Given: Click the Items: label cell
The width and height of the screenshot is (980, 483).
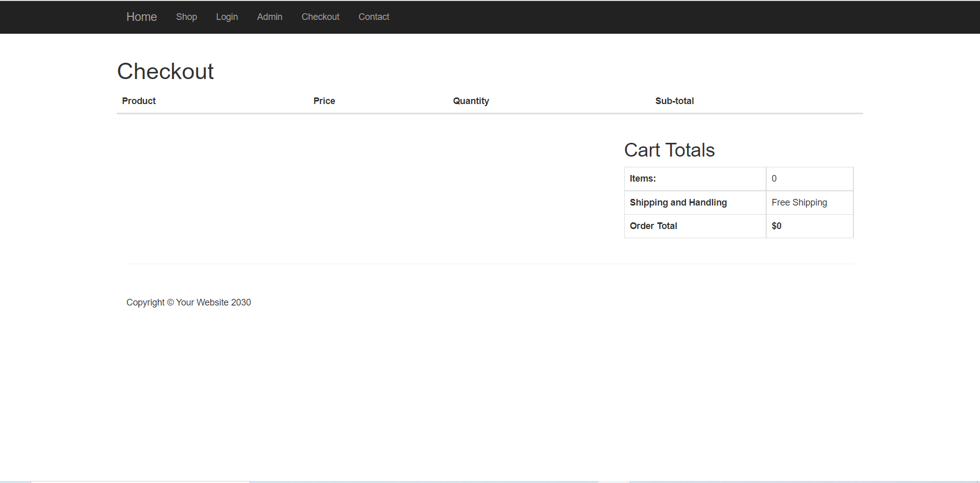Looking at the screenshot, I should coord(695,179).
